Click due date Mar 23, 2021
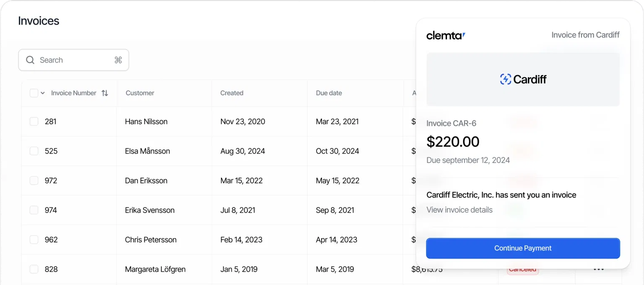The width and height of the screenshot is (644, 285). click(338, 122)
